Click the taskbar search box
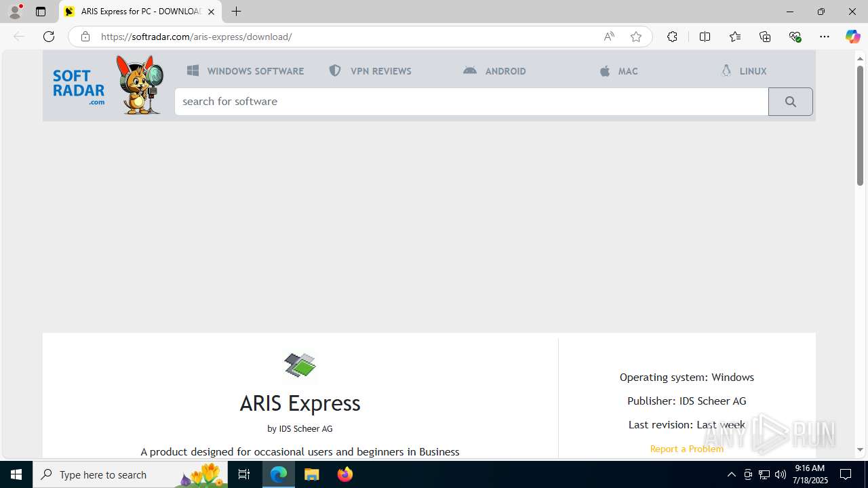The width and height of the screenshot is (868, 488). [x=130, y=474]
